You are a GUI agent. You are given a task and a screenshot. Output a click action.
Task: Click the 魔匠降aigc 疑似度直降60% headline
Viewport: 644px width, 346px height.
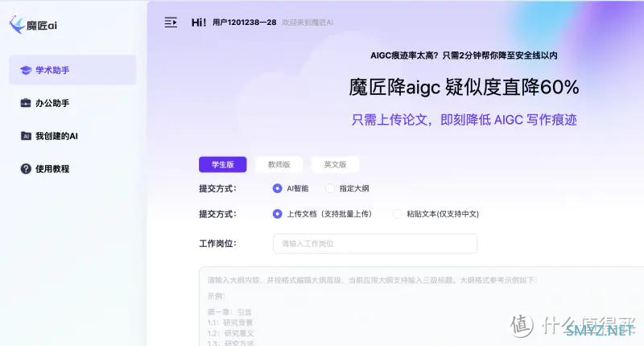[x=464, y=88]
